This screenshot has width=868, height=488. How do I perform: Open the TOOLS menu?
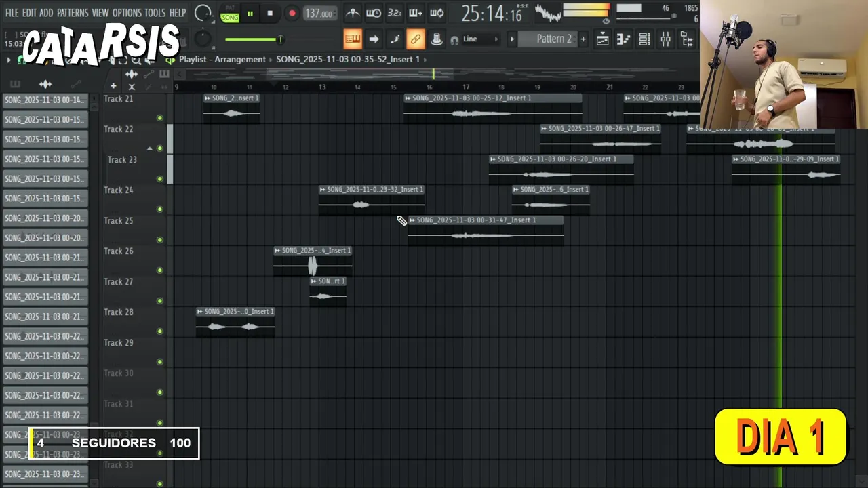tap(155, 13)
